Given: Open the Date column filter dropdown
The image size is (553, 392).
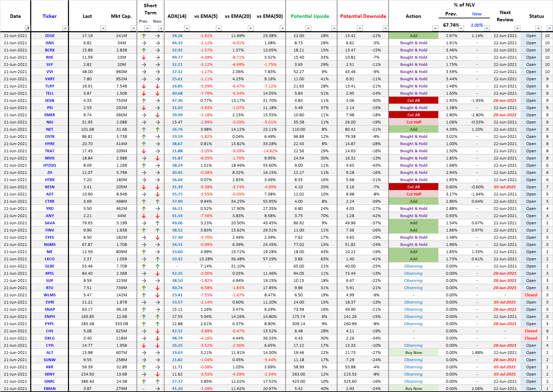Looking at the screenshot, I should [x=27, y=28].
